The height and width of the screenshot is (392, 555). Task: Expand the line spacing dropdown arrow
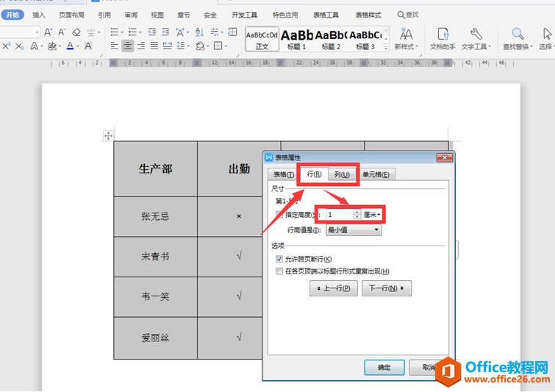(x=188, y=46)
